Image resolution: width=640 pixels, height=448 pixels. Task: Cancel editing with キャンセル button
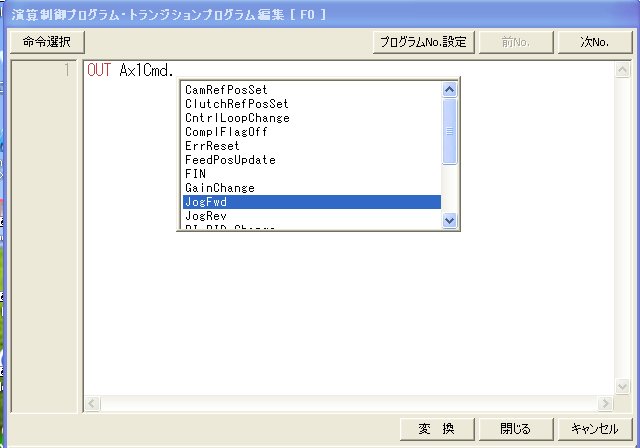(595, 429)
